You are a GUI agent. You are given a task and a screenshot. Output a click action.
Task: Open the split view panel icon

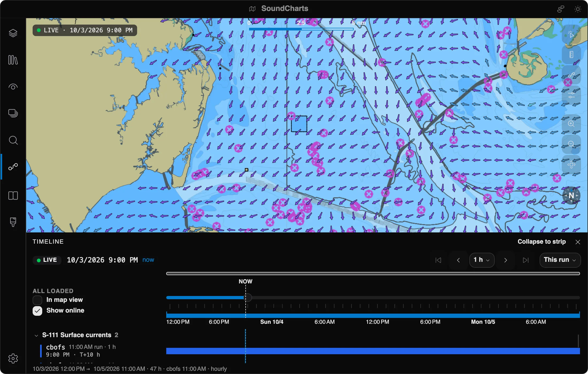[13, 196]
